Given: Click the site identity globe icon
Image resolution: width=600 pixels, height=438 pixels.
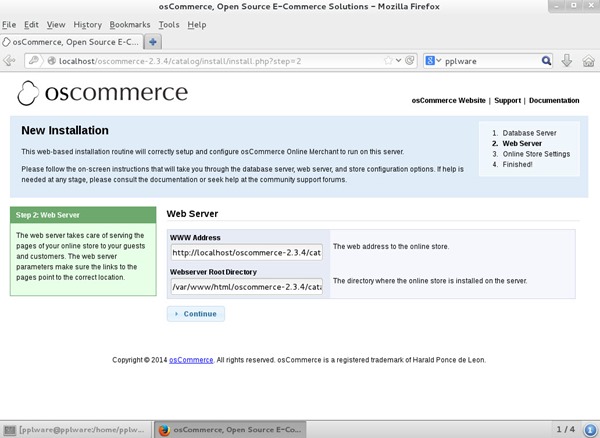Looking at the screenshot, I should (x=51, y=61).
